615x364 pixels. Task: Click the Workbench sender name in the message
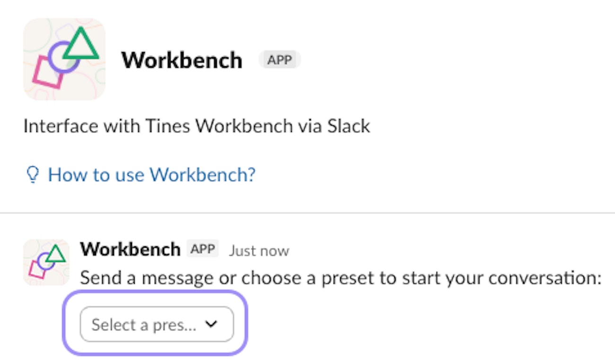tap(130, 249)
